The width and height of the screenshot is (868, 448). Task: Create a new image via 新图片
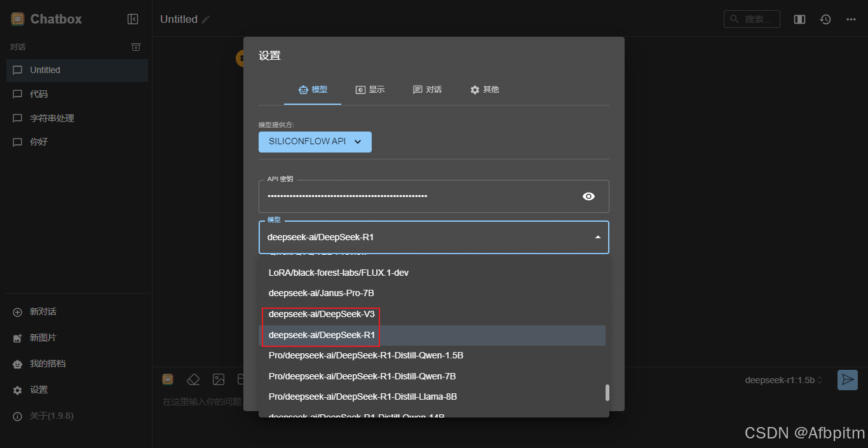click(76, 338)
